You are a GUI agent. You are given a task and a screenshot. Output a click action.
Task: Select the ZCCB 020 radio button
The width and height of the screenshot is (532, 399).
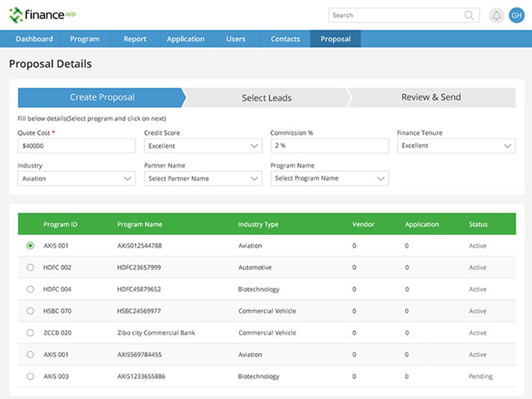[30, 333]
